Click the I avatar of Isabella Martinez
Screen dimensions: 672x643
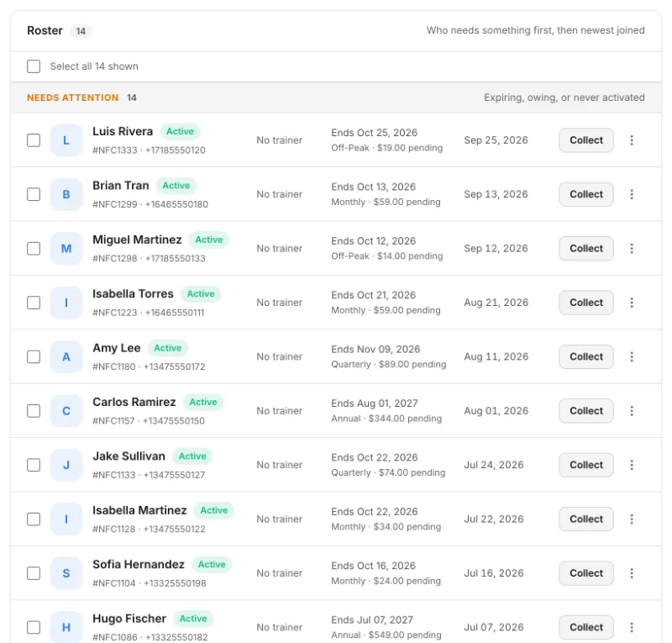click(x=66, y=519)
